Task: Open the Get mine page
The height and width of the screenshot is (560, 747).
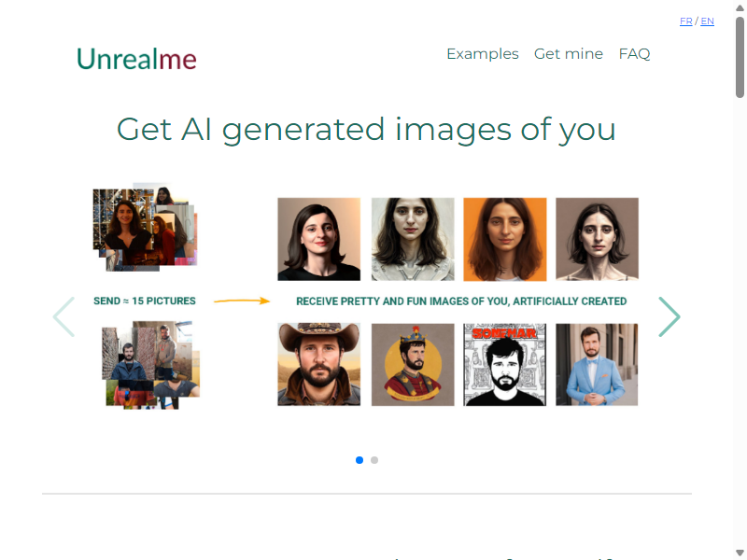Action: (569, 54)
